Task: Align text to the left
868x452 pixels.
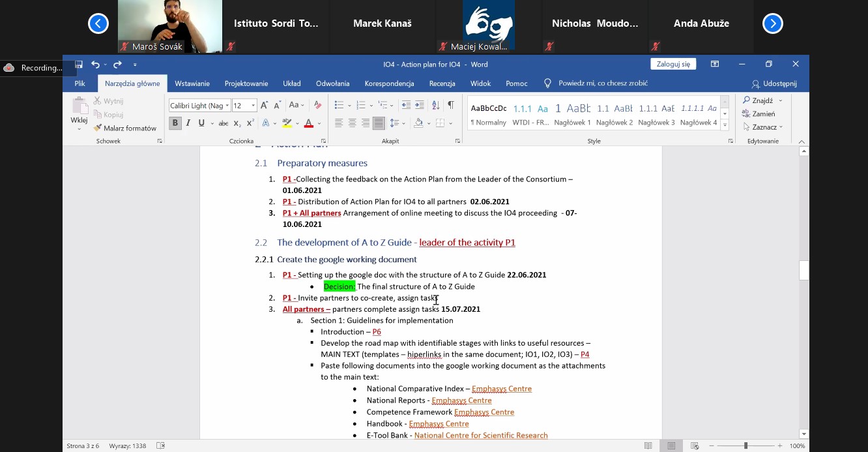Action: tap(339, 123)
